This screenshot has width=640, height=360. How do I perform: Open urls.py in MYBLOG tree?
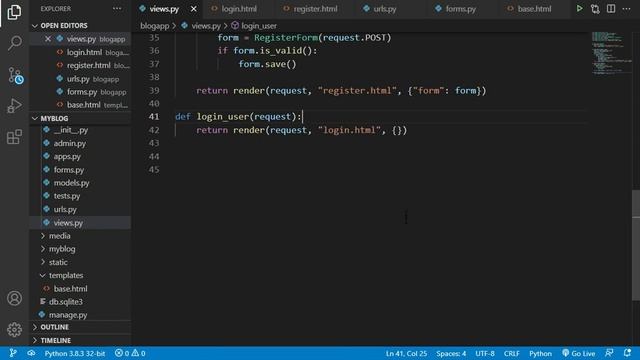coord(65,209)
